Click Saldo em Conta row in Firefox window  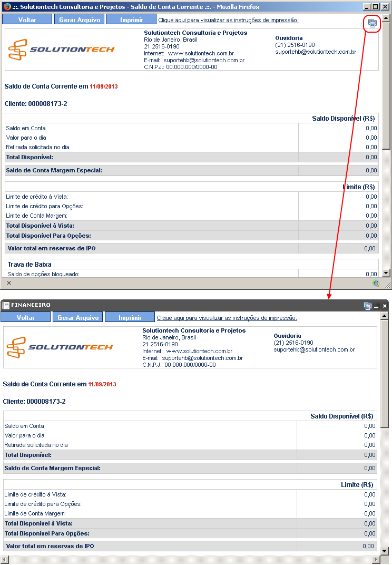click(x=192, y=128)
